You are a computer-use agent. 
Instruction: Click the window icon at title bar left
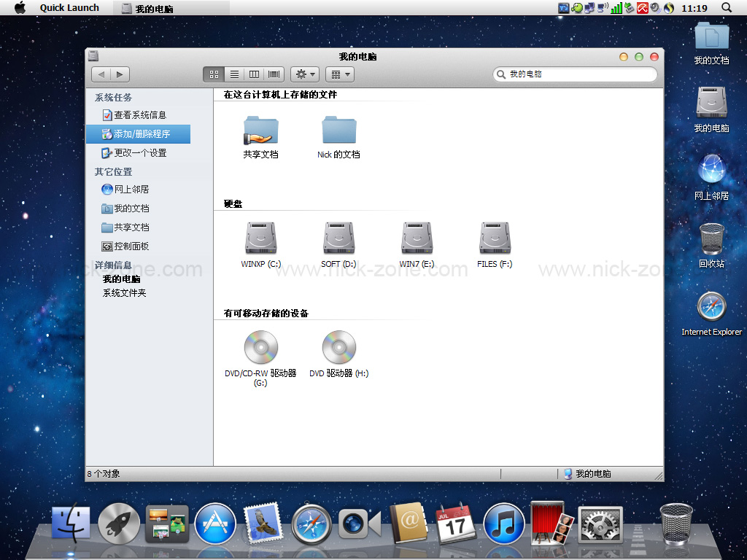click(93, 56)
